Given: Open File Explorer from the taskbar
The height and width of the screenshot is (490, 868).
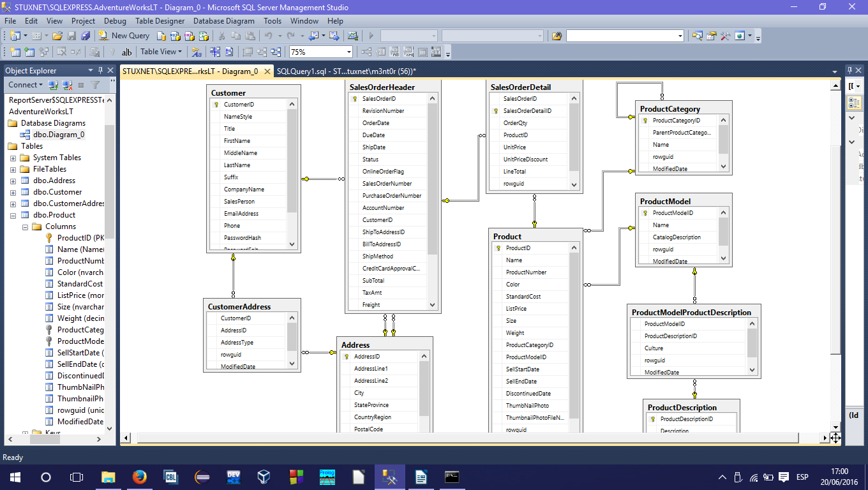Looking at the screenshot, I should 108,477.
